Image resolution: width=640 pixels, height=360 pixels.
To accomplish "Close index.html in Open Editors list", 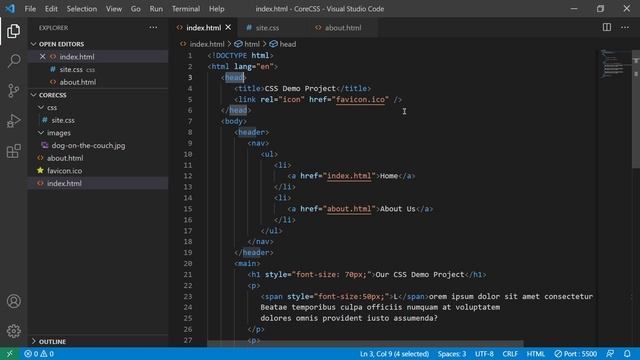I will point(42,56).
